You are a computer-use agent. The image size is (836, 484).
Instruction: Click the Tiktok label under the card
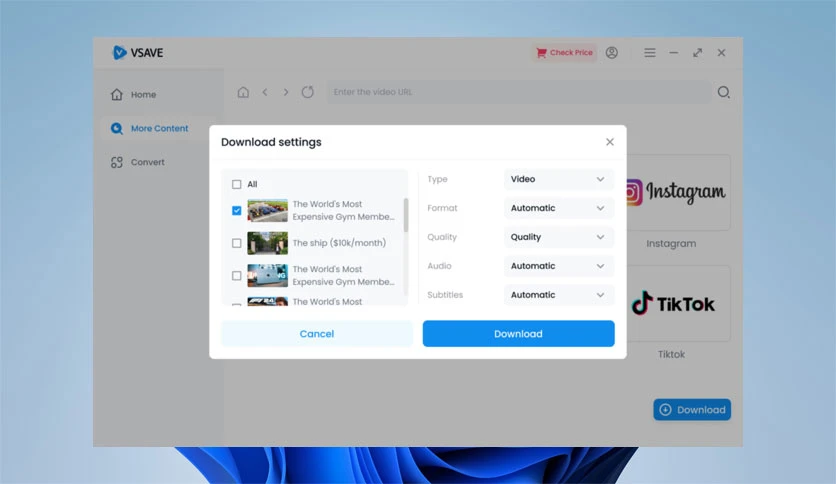click(x=671, y=354)
